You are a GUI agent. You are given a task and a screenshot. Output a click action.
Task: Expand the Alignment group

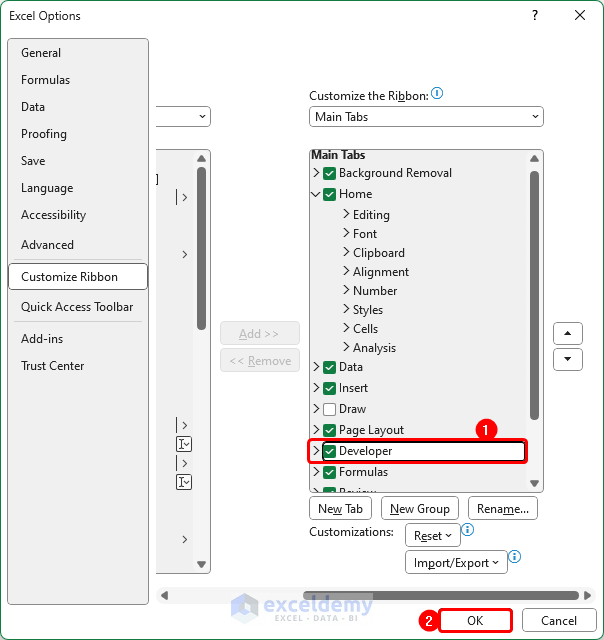click(346, 271)
